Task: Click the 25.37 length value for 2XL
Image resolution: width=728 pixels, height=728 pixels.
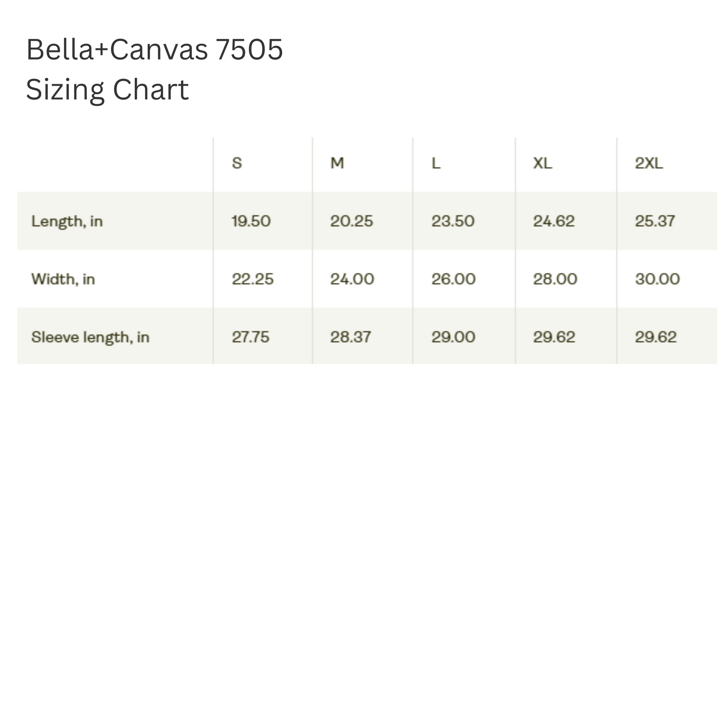Action: 655,221
